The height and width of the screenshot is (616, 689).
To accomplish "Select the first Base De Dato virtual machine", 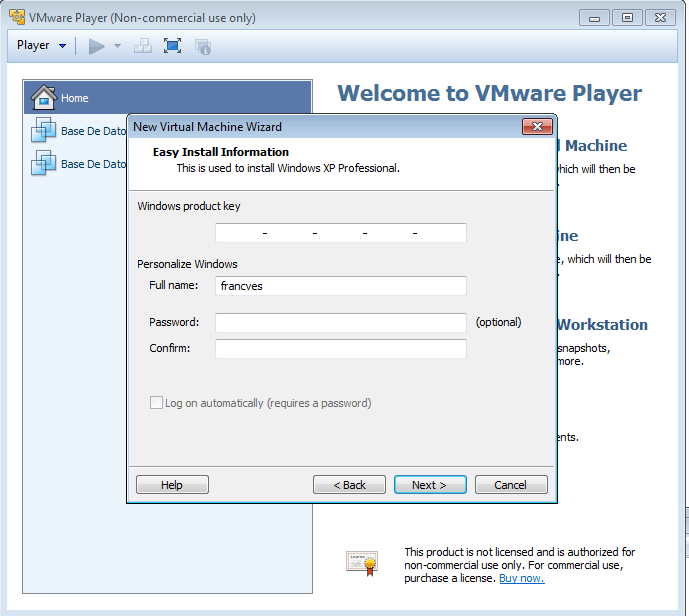I will pos(78,131).
